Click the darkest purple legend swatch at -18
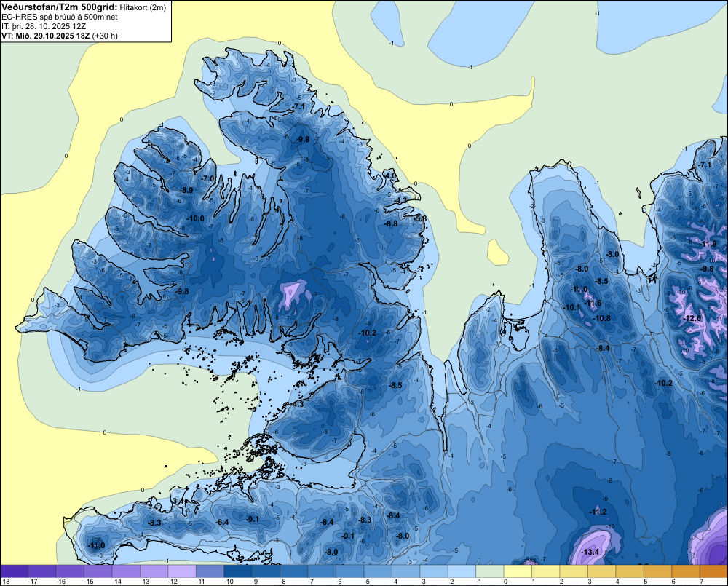 [x=15, y=571]
